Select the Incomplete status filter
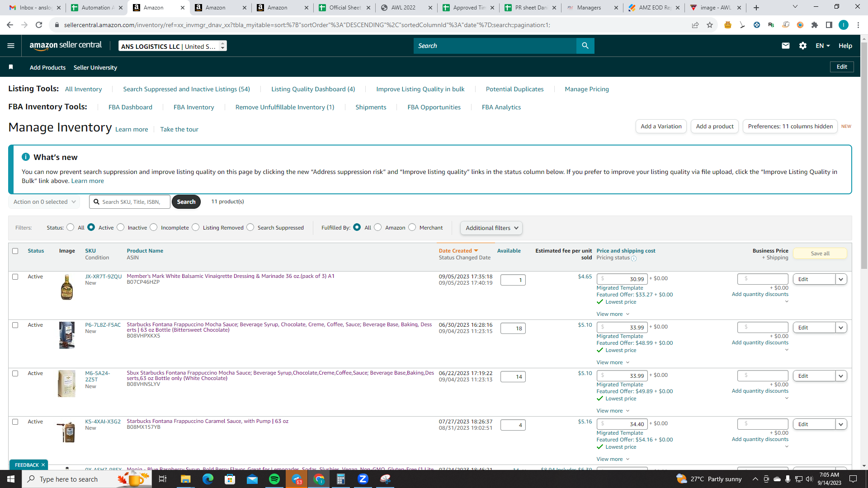Image resolution: width=868 pixels, height=488 pixels. [x=154, y=227]
